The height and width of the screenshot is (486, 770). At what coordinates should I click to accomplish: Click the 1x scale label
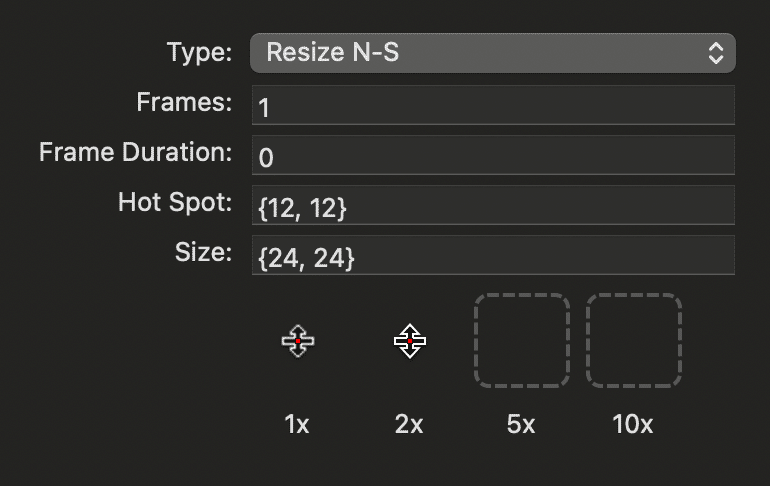point(297,424)
